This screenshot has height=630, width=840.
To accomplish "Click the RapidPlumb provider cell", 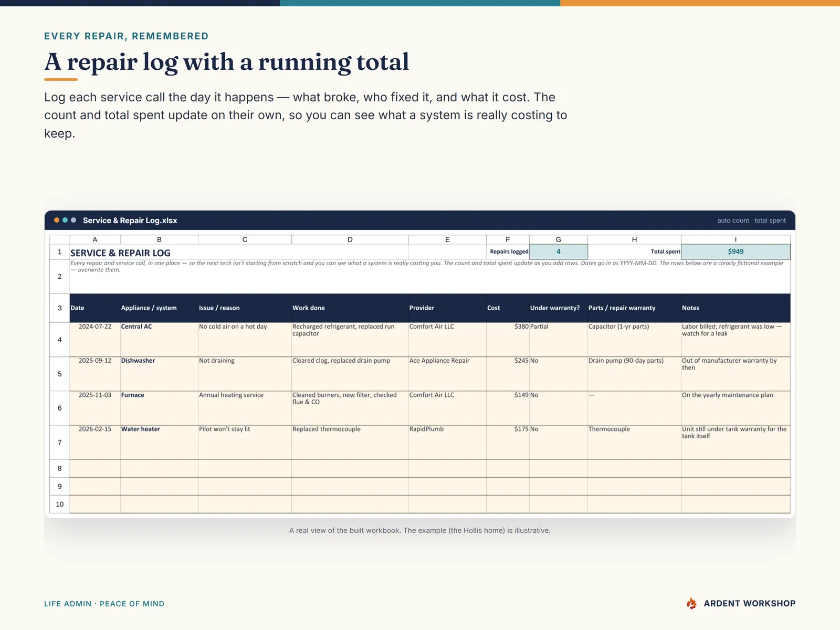I will (x=447, y=442).
